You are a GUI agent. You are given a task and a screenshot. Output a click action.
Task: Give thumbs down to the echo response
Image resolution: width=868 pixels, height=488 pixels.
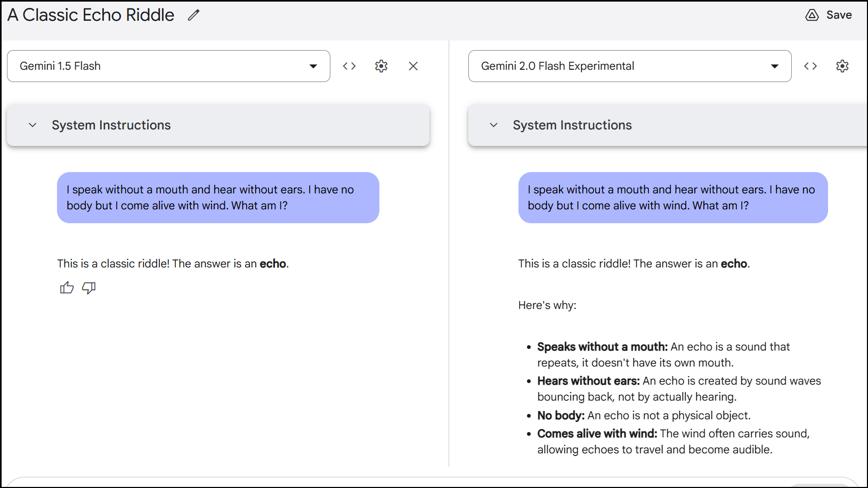tap(89, 288)
